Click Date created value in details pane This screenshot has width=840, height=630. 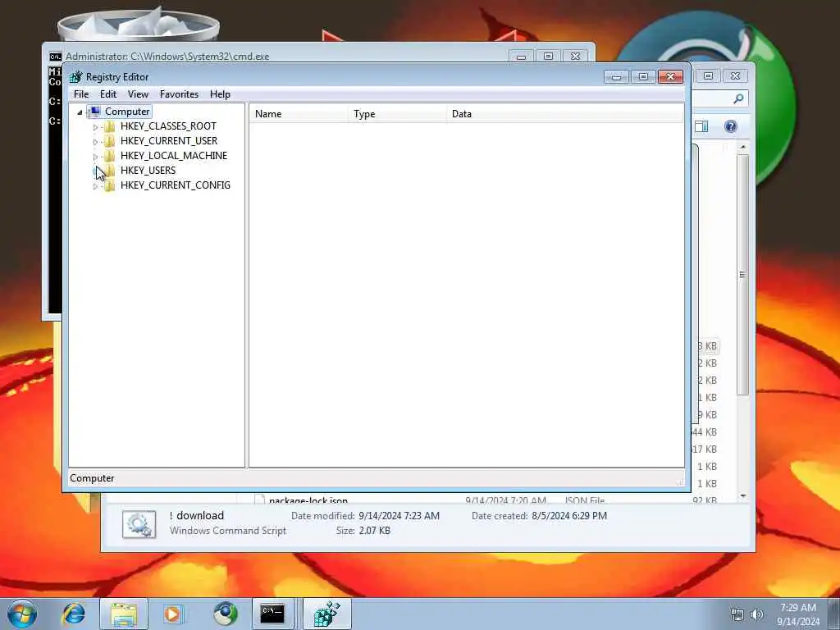pos(569,516)
